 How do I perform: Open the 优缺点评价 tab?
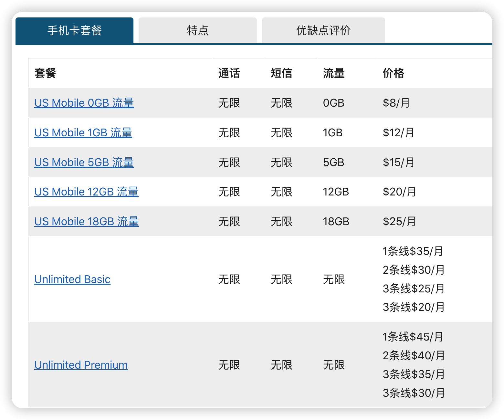click(x=323, y=30)
